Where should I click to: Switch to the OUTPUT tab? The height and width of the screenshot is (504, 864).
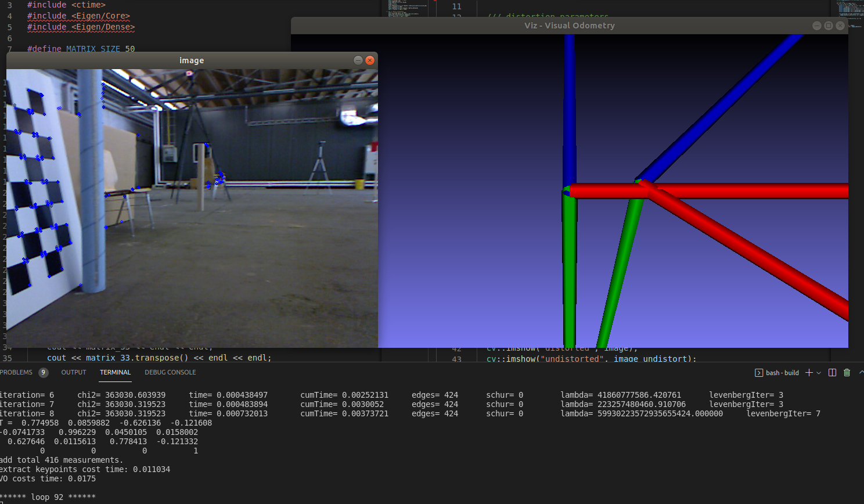pos(74,372)
